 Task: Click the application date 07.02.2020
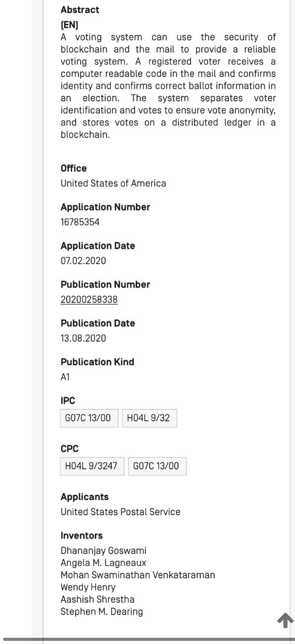point(83,261)
